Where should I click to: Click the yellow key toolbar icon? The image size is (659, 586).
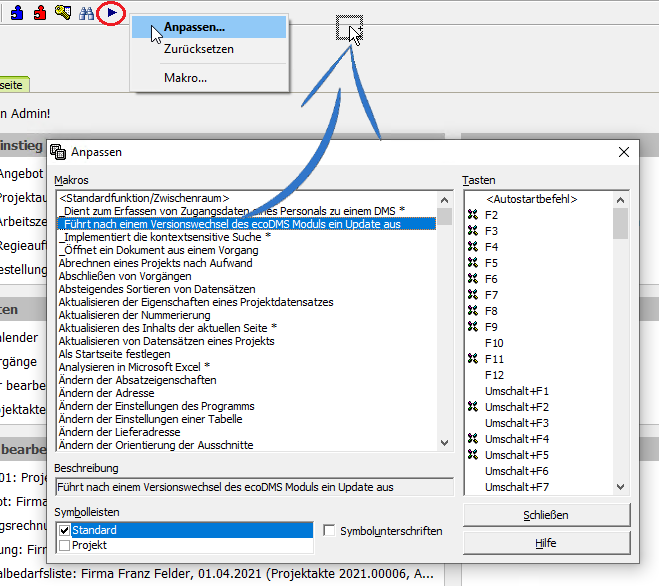coord(63,13)
